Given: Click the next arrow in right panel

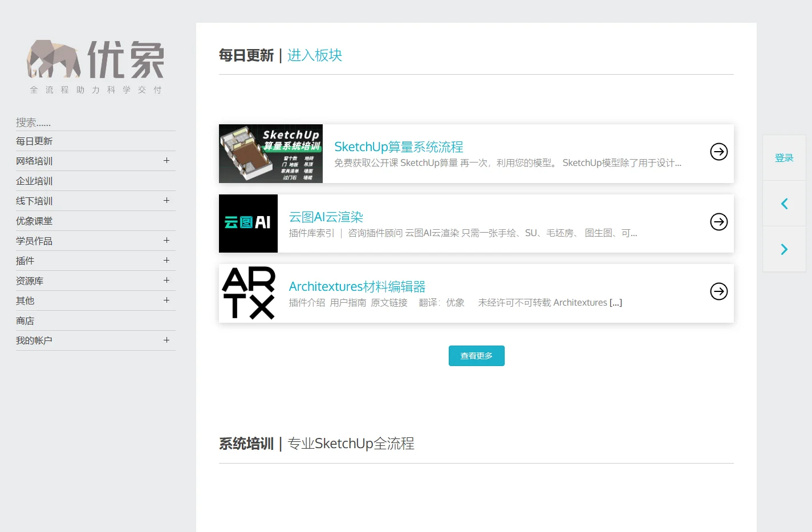Looking at the screenshot, I should click(x=784, y=249).
